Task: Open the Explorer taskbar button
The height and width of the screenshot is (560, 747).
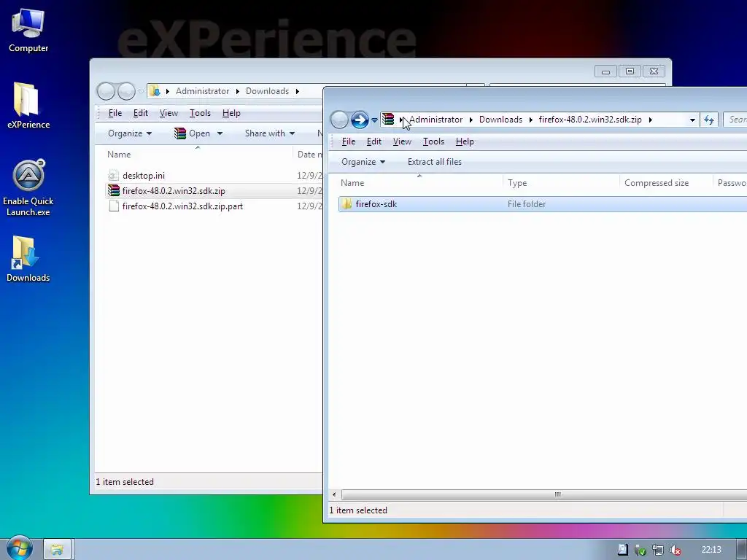Action: 57,550
